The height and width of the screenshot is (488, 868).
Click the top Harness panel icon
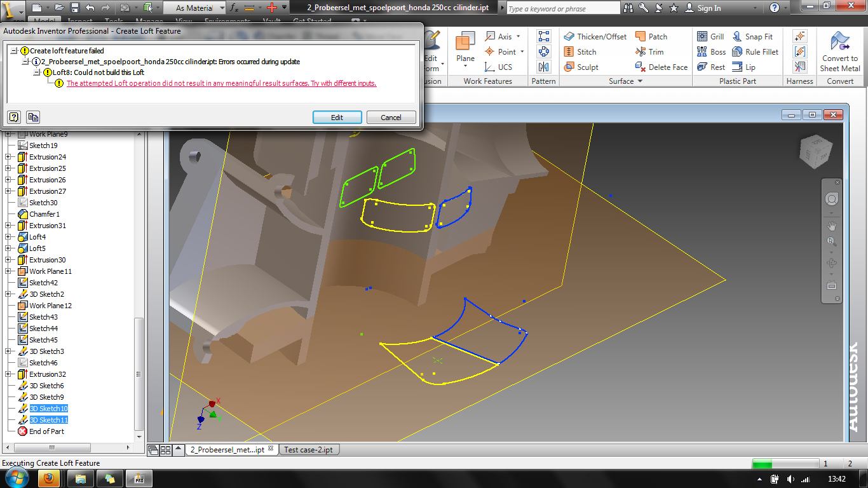click(800, 36)
